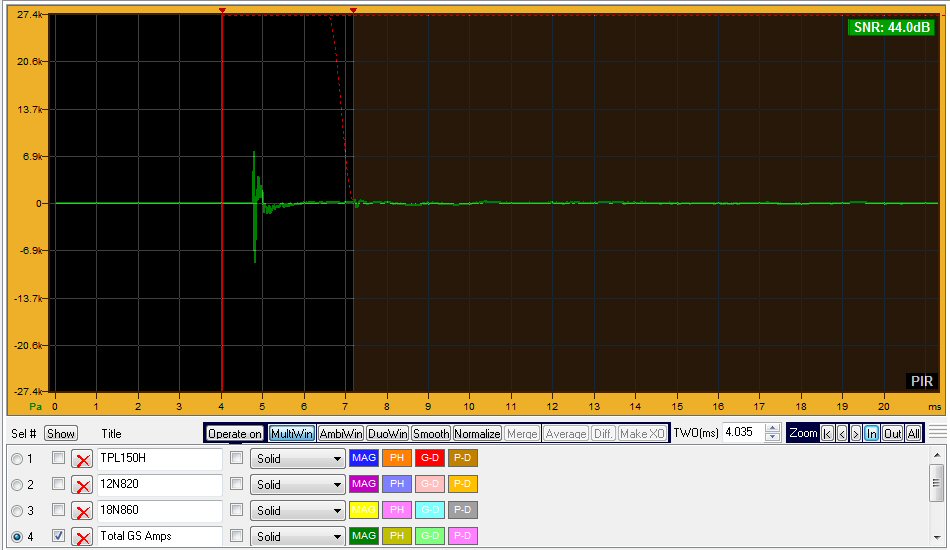
Task: Jump zoom to start with |< button
Action: [x=827, y=433]
